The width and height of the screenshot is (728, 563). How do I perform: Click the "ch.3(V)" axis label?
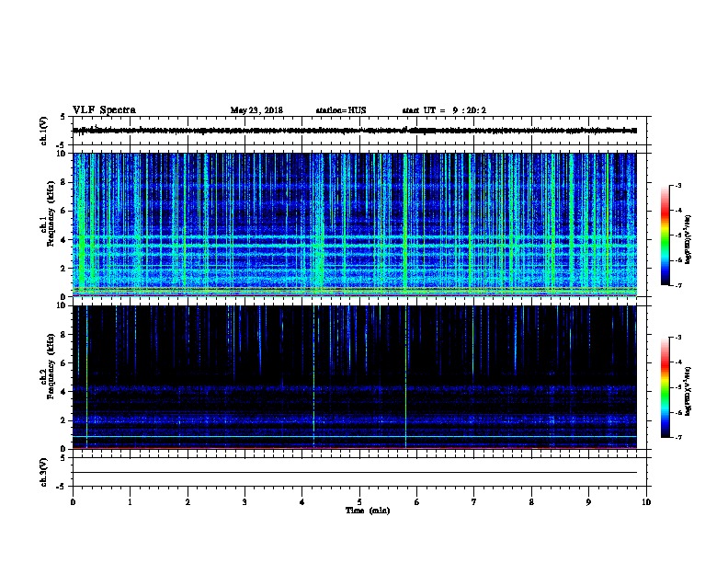click(x=43, y=472)
